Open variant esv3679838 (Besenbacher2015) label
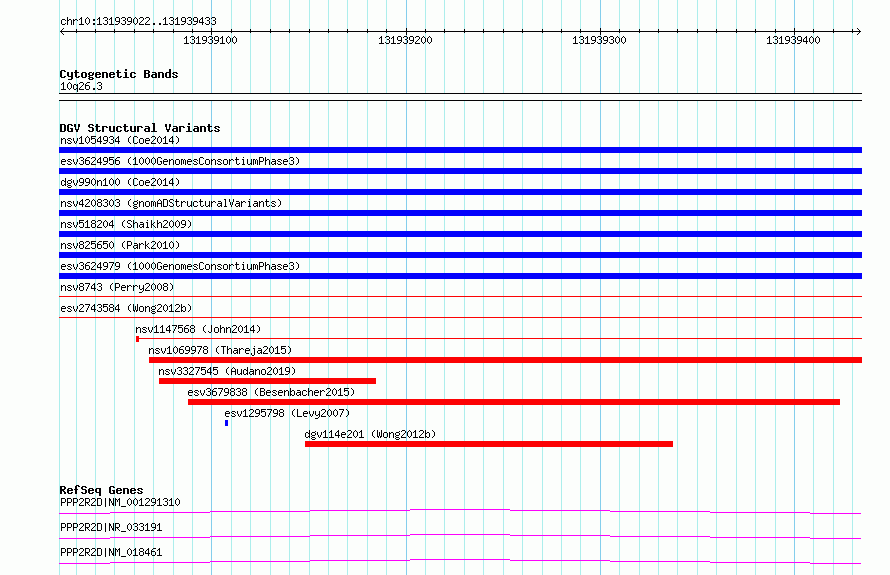The image size is (890, 575). pos(271,392)
